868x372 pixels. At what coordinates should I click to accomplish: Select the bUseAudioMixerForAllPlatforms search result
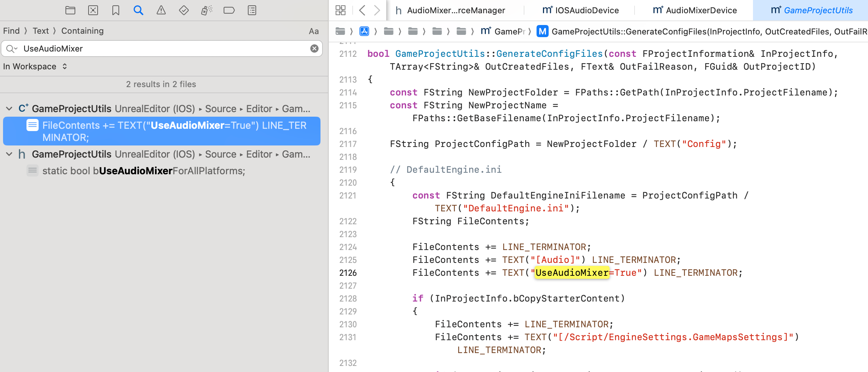[144, 171]
